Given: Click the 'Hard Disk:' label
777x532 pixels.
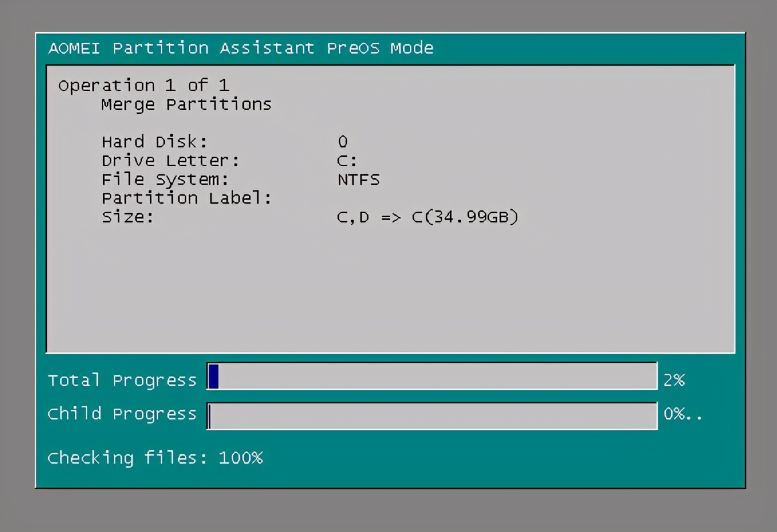Looking at the screenshot, I should coord(155,142).
